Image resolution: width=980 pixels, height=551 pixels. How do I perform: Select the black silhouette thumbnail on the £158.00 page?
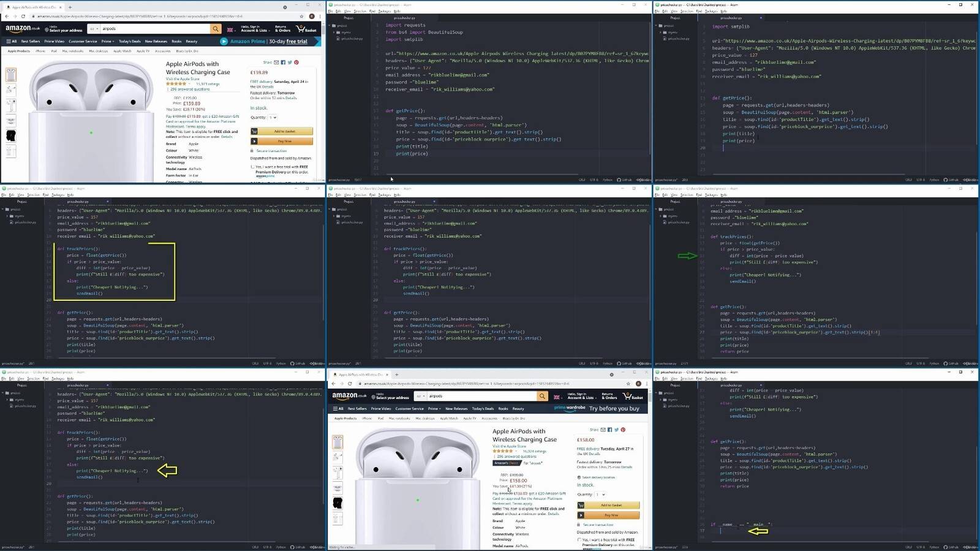(x=337, y=503)
